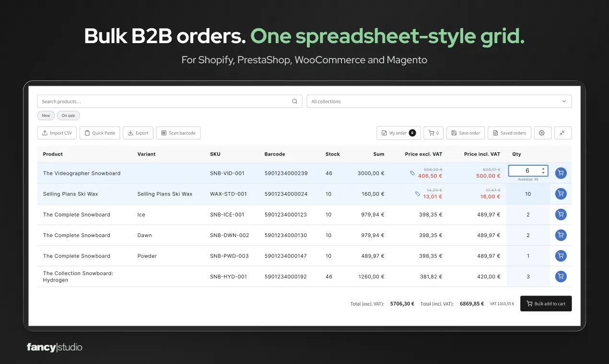Click the Search products input field
Viewport: 609px width, 364px height.
170,102
